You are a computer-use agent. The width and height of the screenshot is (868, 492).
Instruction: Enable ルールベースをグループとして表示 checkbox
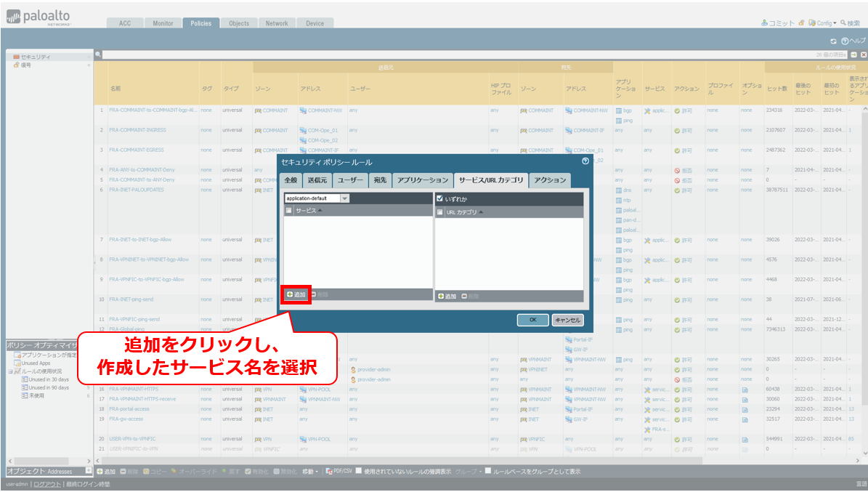click(487, 471)
